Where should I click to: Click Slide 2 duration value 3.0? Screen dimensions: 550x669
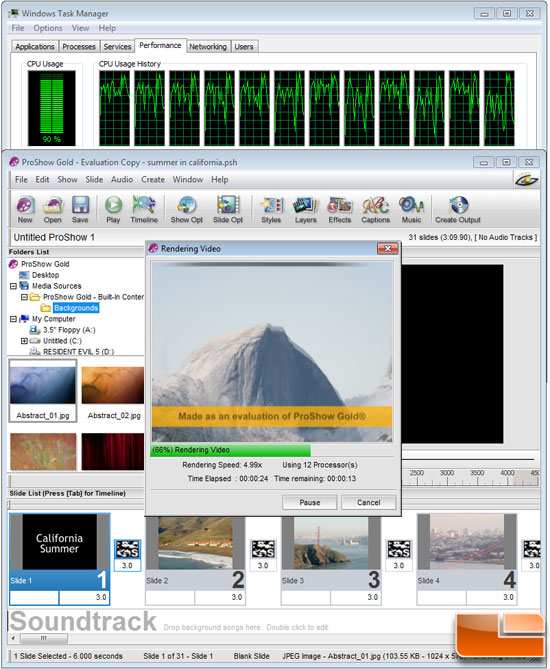(x=220, y=597)
